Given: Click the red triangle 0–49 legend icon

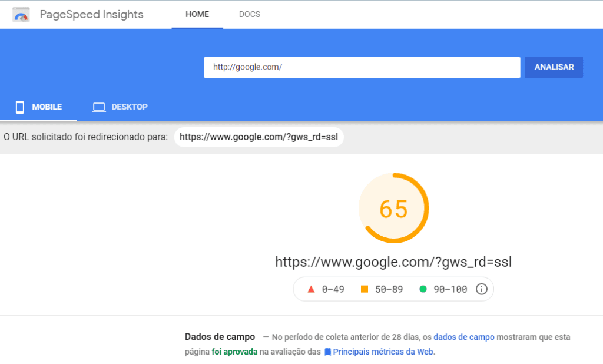Looking at the screenshot, I should coord(311,289).
